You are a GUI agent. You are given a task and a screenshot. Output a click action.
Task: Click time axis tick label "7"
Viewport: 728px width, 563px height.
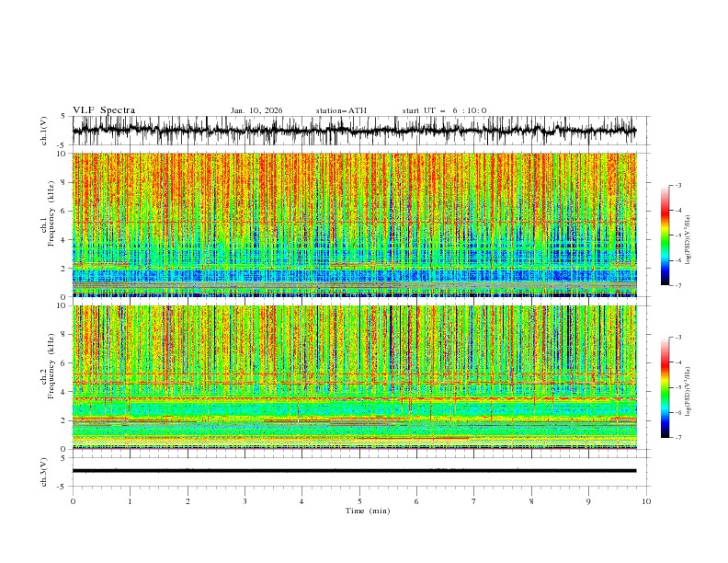tap(474, 501)
